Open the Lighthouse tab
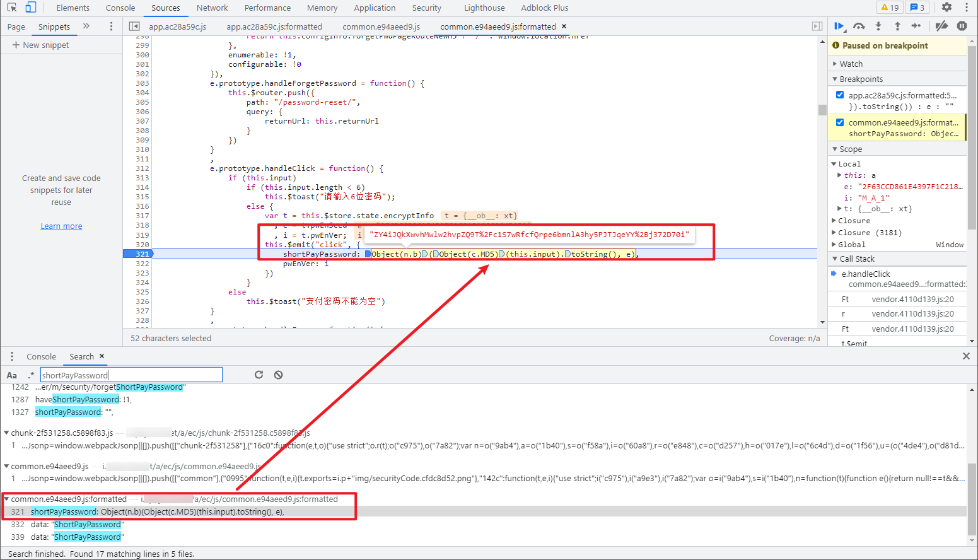 coord(484,8)
